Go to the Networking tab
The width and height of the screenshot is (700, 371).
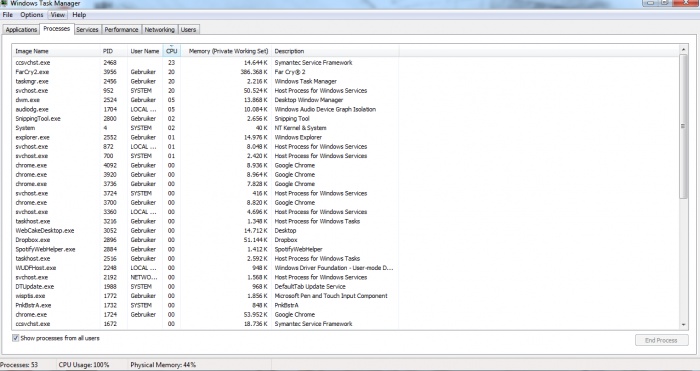(159, 30)
